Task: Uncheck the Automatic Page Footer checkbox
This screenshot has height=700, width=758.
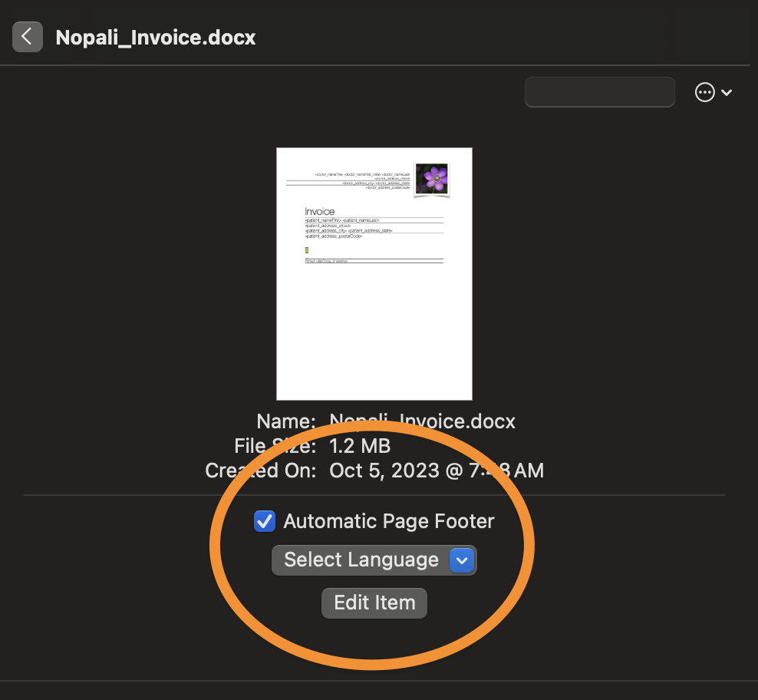Action: pos(265,521)
